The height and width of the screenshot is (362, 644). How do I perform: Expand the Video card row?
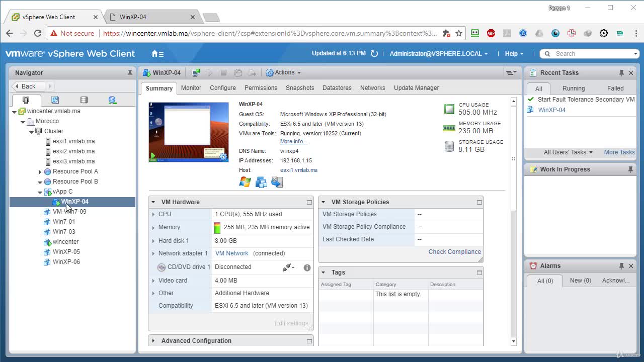[153, 281]
